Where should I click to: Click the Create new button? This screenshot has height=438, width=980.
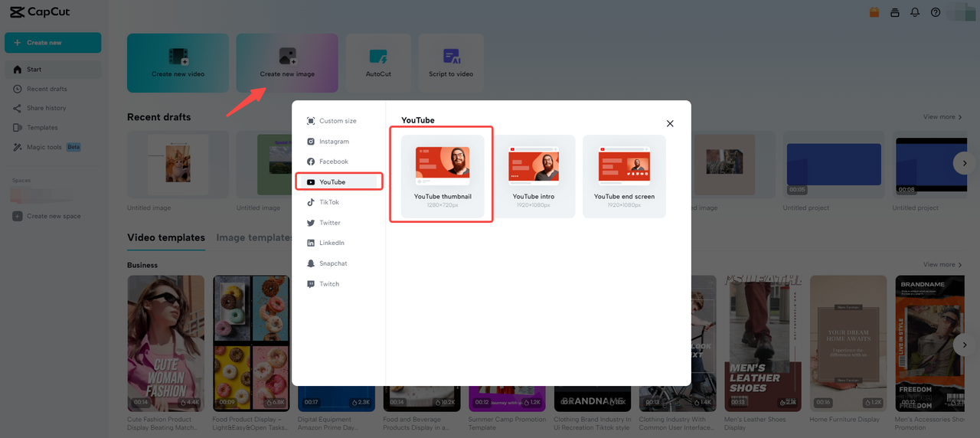tap(53, 43)
